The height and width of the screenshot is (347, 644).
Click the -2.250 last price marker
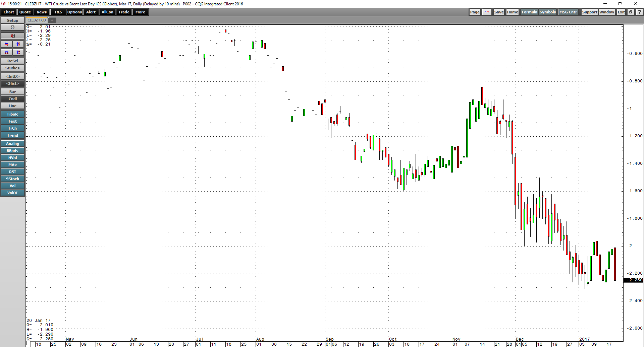click(x=633, y=280)
